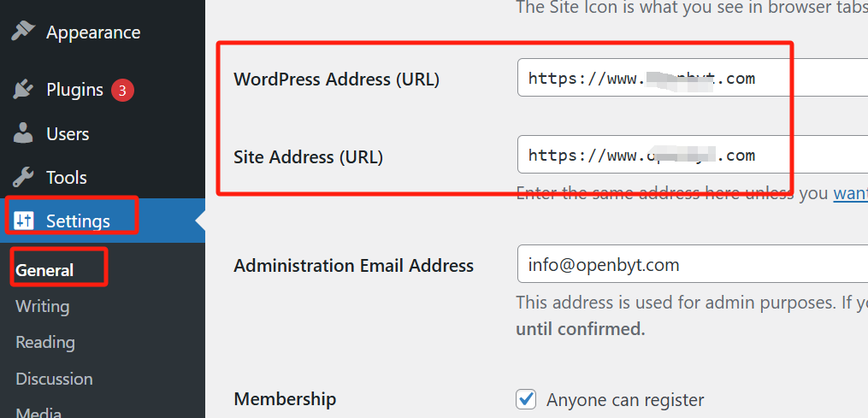The height and width of the screenshot is (418, 868).
Task: Click the "until confirmed." bold text
Action: click(581, 329)
